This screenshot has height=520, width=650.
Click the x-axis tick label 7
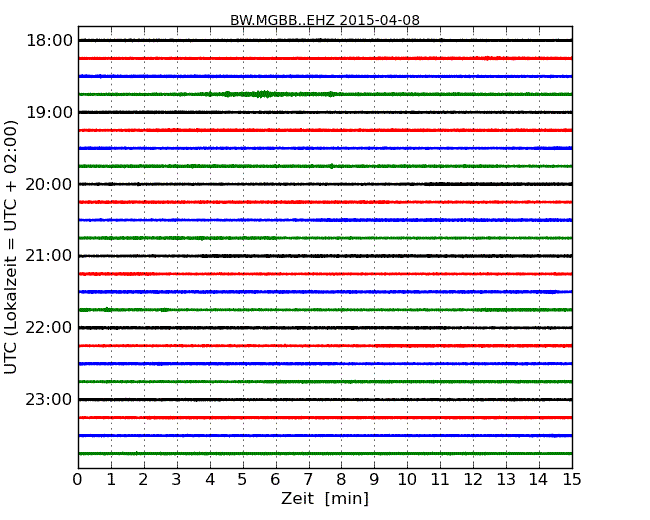point(308,480)
